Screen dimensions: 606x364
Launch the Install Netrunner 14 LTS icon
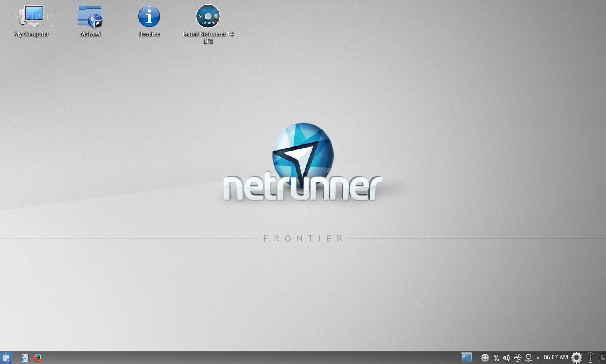pos(208,16)
